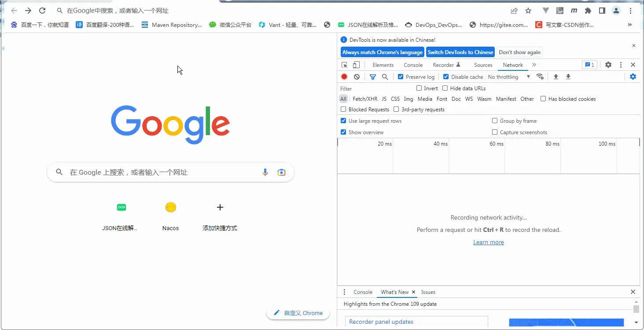Open the 百度一下 bookmark

pos(40,25)
